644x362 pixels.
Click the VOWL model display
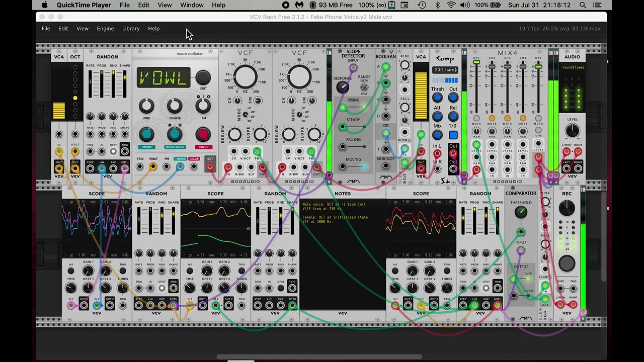click(x=164, y=77)
